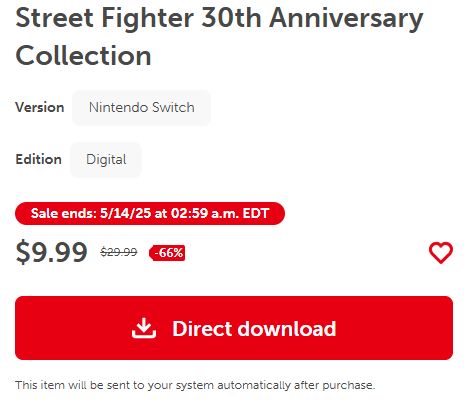Select the Digital edition option
The image size is (470, 401).
pyautogui.click(x=106, y=160)
